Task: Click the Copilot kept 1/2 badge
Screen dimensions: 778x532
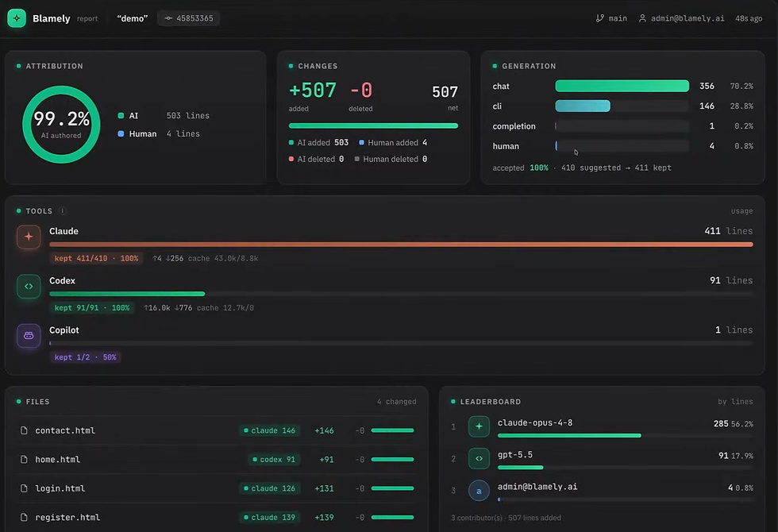Action: [x=86, y=357]
